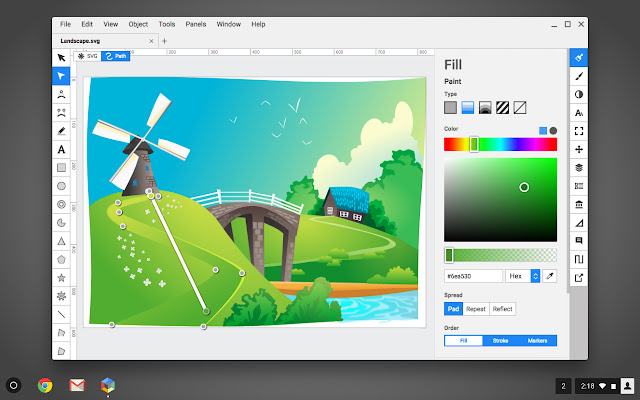Set paint order to Markers
This screenshot has width=640, height=400.
tap(538, 340)
